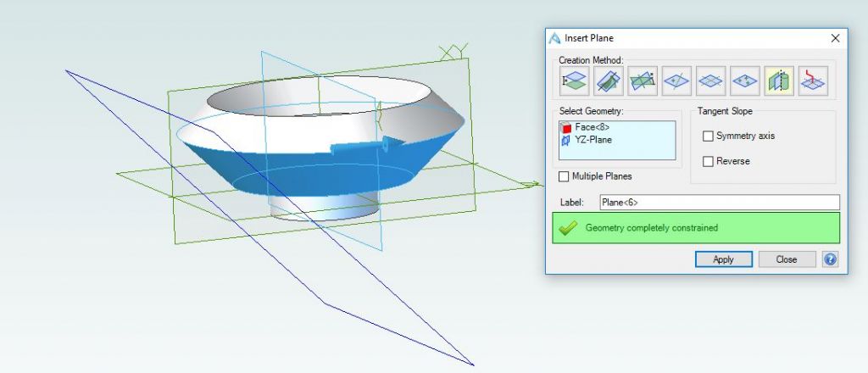Click the XY plane label in viewport
The image size is (868, 373).
(x=454, y=52)
